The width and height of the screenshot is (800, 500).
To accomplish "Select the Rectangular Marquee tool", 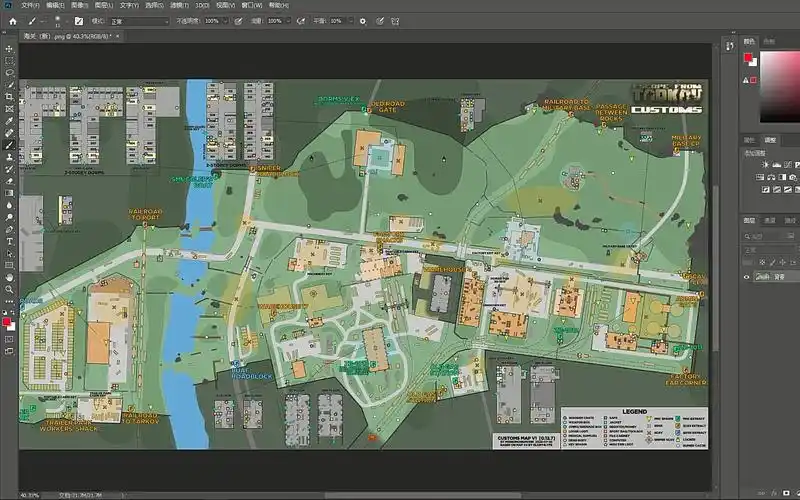I will (9, 60).
